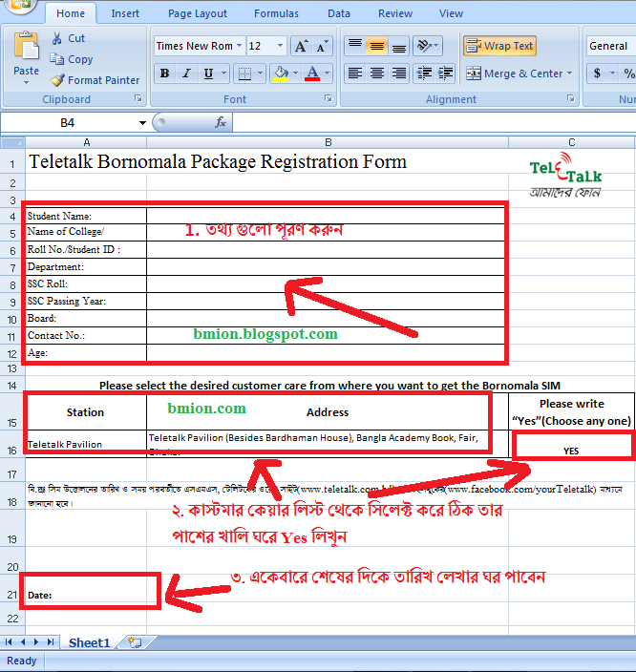This screenshot has height=672, width=636.
Task: Select the "Student Name:" cell
Action: (x=86, y=216)
